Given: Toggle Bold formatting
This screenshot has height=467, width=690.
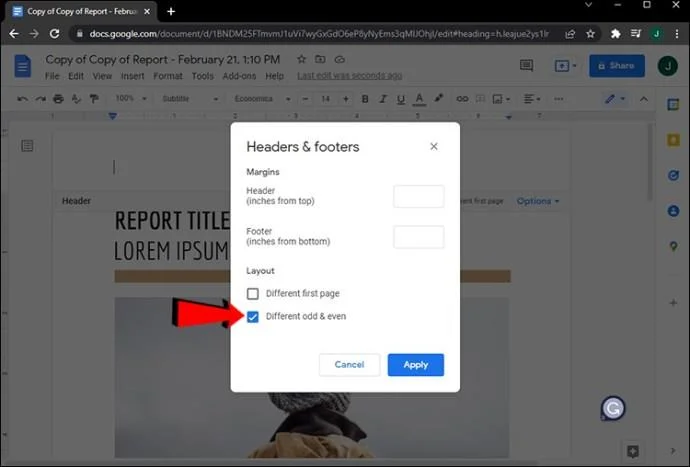Looking at the screenshot, I should click(x=365, y=99).
